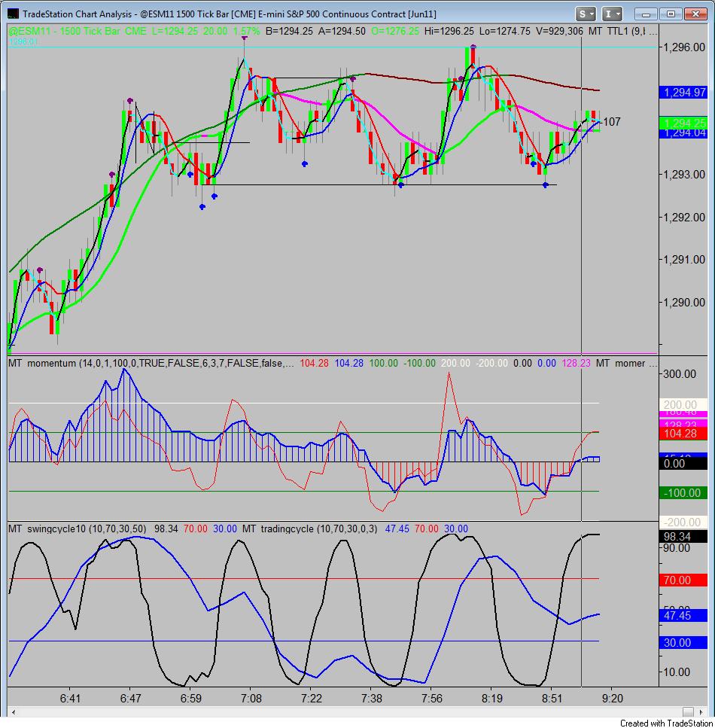Click the green '1,294.25' last price marker
This screenshot has height=728, width=715.
point(683,123)
